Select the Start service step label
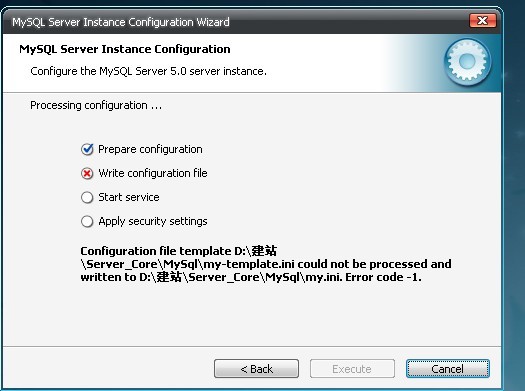Viewport: 525px width, 391px height. coord(129,197)
